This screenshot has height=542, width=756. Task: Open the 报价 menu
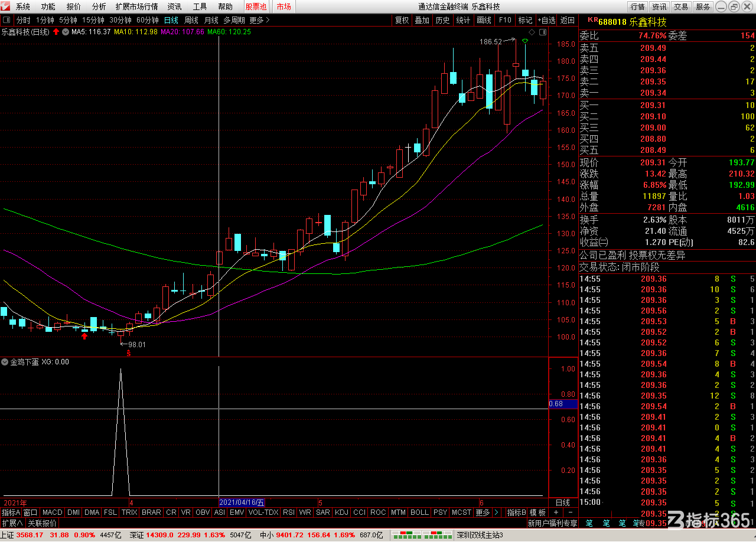click(x=74, y=6)
